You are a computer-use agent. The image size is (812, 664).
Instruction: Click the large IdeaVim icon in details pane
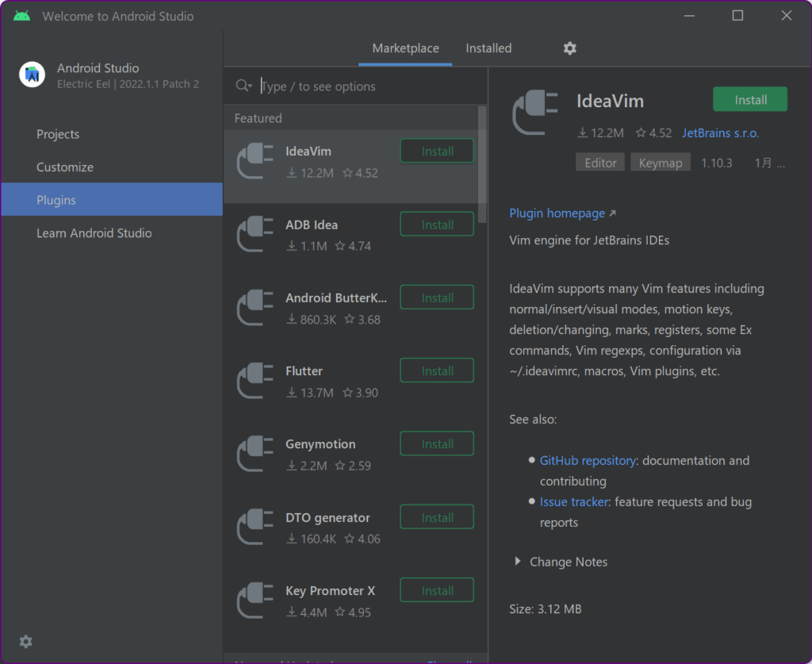[x=535, y=113]
